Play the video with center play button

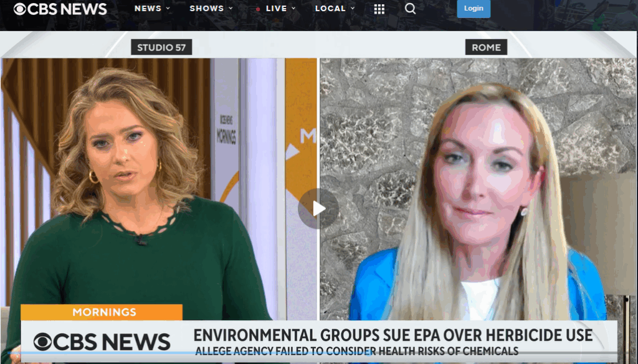tap(318, 208)
